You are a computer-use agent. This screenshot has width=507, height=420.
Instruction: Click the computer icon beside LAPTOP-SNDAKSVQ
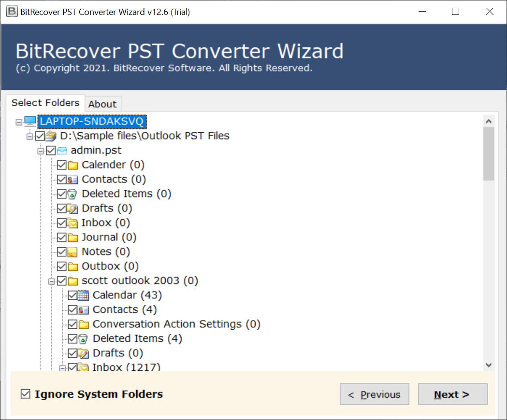click(x=30, y=122)
